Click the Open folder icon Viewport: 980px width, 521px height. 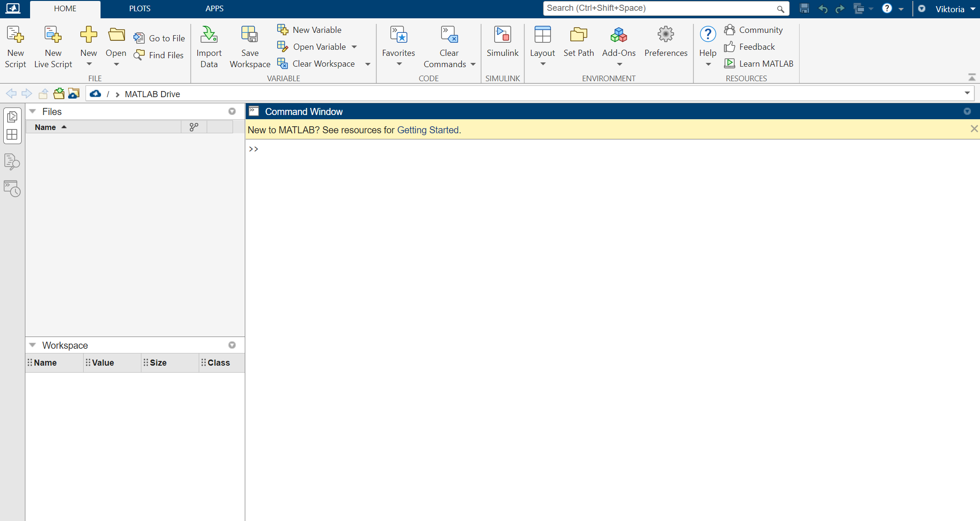(x=116, y=35)
